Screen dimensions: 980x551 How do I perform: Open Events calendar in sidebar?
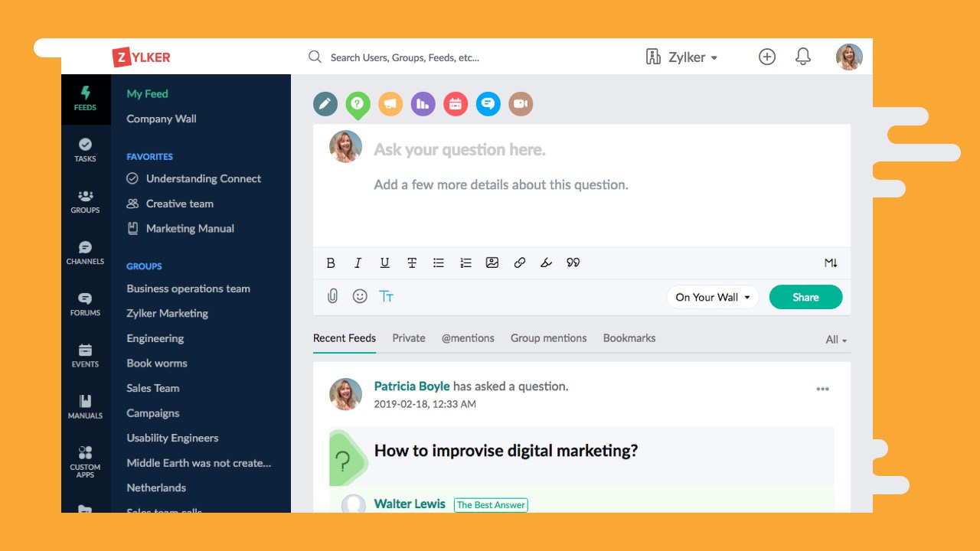[85, 355]
